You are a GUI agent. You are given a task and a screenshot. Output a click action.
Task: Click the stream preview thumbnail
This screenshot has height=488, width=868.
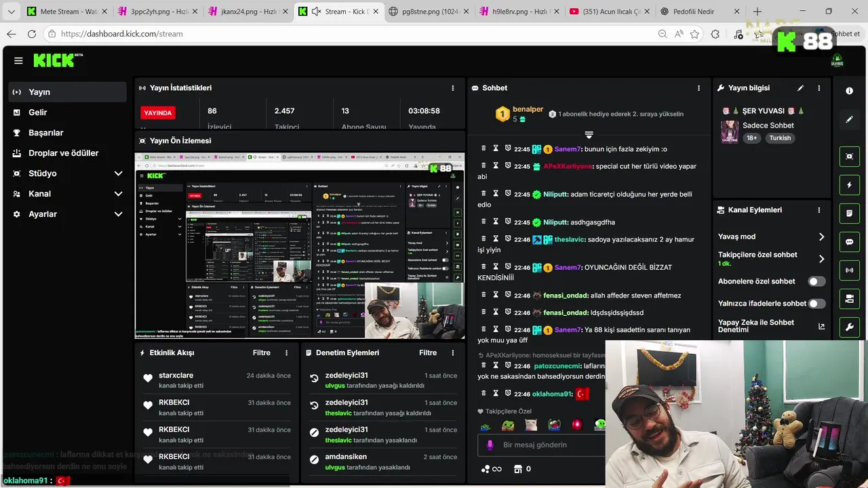tap(300, 245)
